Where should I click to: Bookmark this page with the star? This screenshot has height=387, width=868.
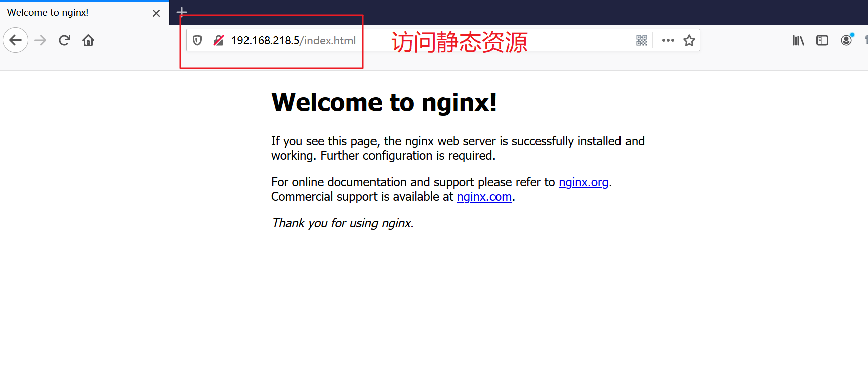(x=689, y=40)
